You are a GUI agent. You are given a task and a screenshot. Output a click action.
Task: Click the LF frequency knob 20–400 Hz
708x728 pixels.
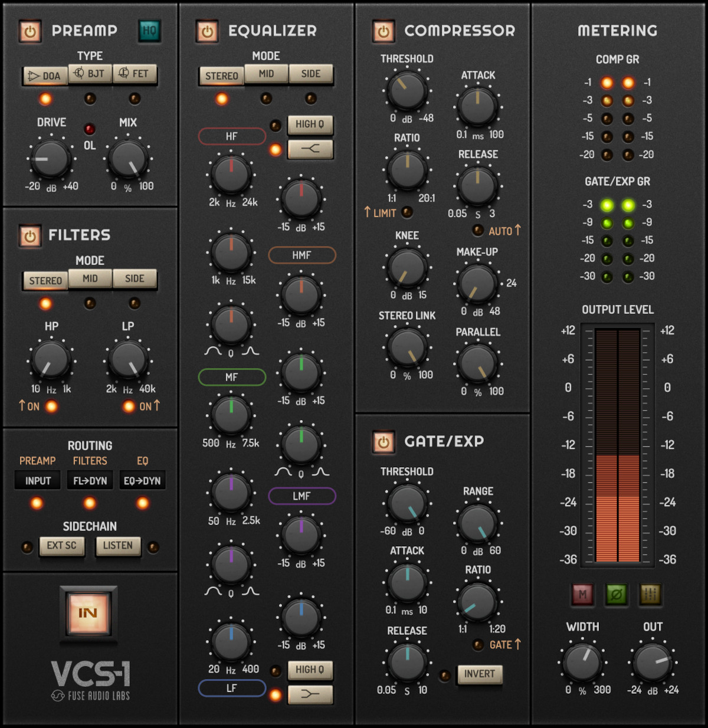click(x=231, y=642)
